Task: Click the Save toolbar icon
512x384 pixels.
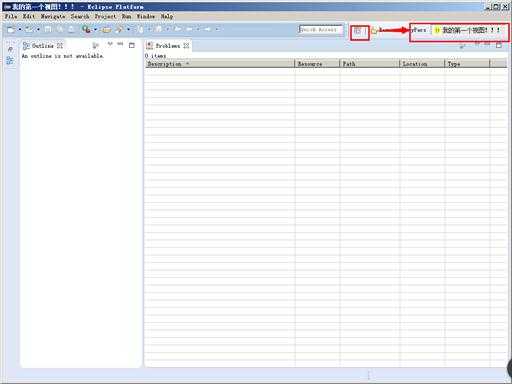Action: [48, 30]
